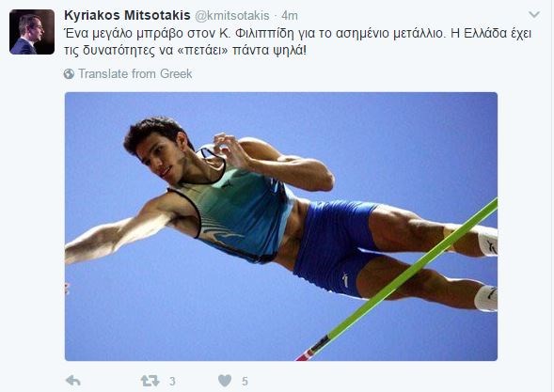Viewport: 554px width, 392px height.
Task: Like the tweet with heart icon
Action: (225, 381)
